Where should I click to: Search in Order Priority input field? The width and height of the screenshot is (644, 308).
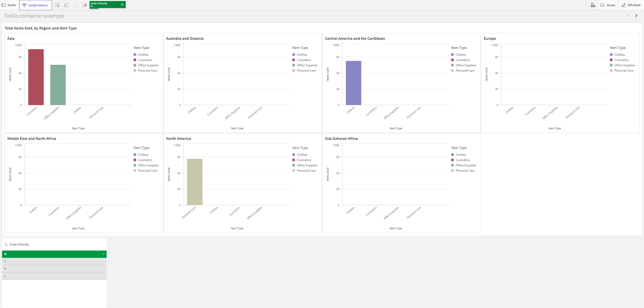(x=55, y=244)
